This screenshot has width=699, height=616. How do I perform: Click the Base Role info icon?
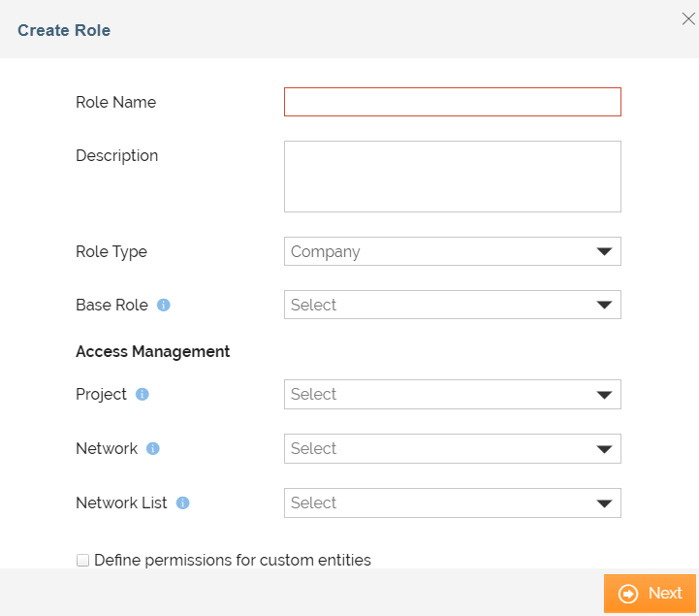pyautogui.click(x=164, y=306)
